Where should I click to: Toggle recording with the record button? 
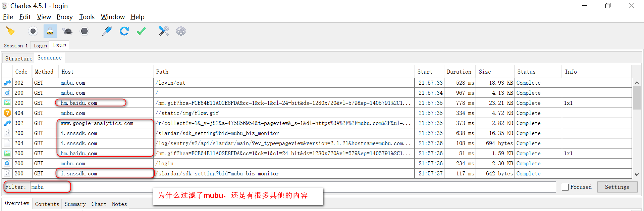[33, 31]
